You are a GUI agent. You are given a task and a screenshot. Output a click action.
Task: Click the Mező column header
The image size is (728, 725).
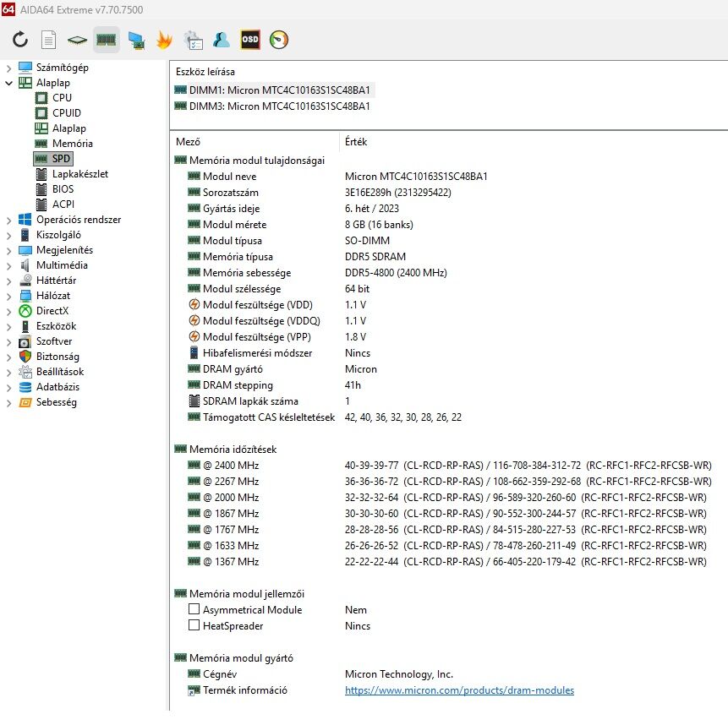tap(188, 142)
